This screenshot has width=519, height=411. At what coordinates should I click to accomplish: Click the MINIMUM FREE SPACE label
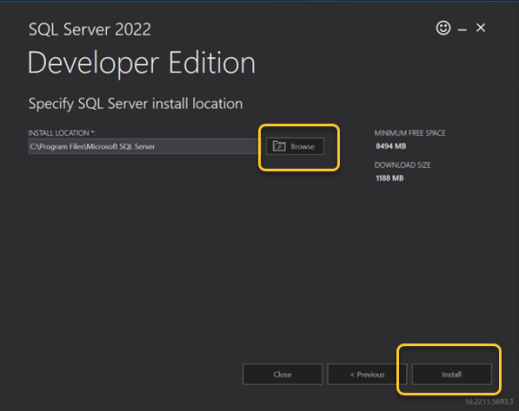click(x=410, y=133)
